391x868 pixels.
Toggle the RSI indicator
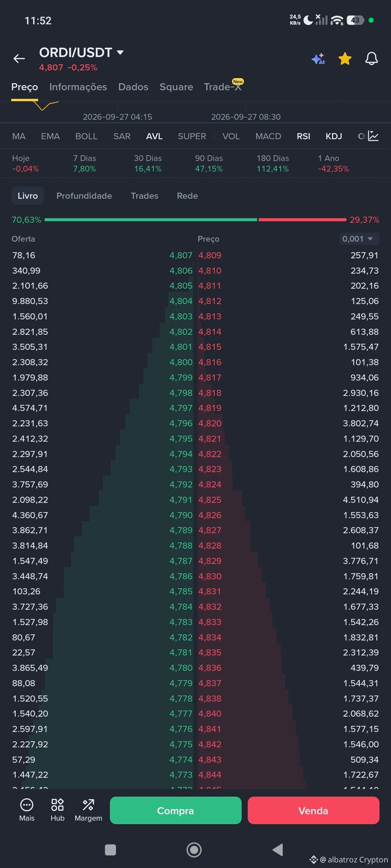[303, 136]
